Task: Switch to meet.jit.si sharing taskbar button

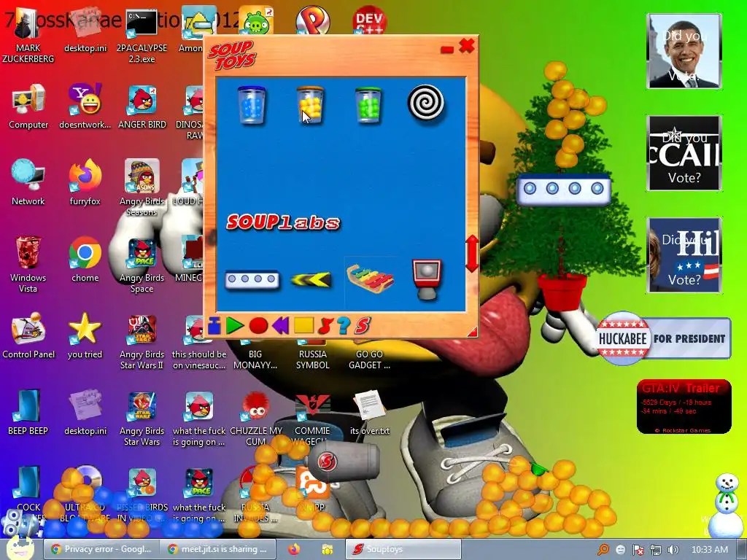Action: pyautogui.click(x=217, y=549)
